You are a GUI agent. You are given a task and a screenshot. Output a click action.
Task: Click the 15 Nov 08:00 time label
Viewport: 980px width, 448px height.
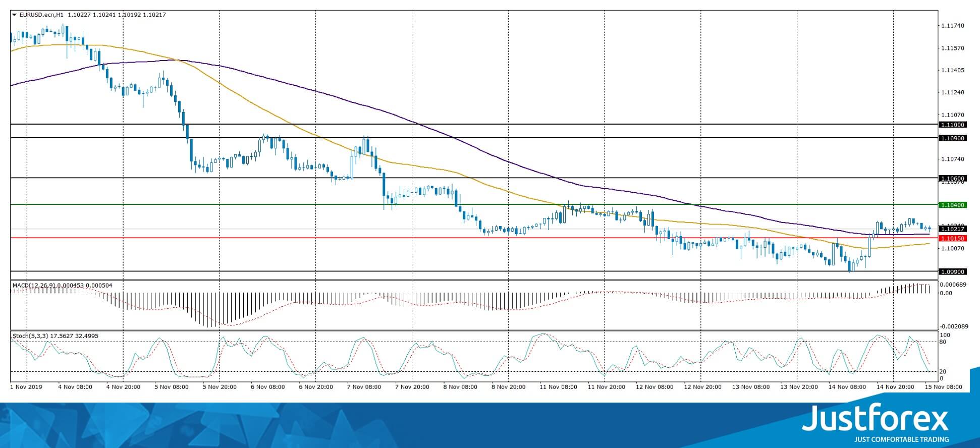coord(943,387)
